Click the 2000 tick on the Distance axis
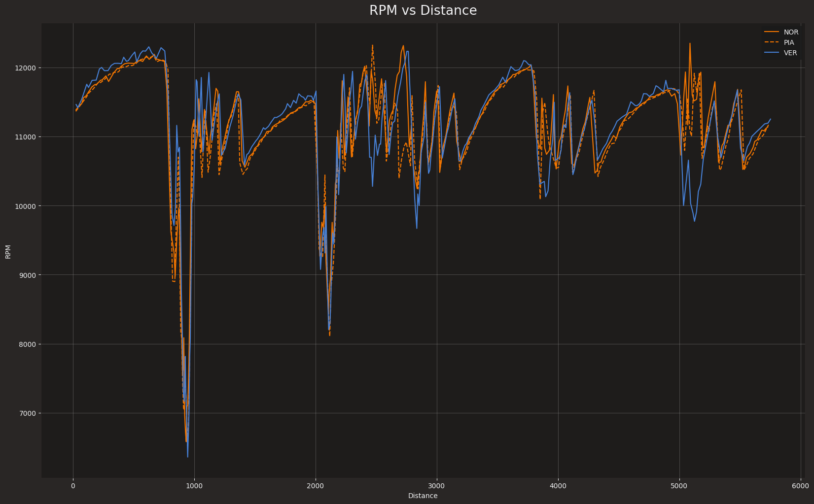The image size is (814, 504). click(x=316, y=485)
